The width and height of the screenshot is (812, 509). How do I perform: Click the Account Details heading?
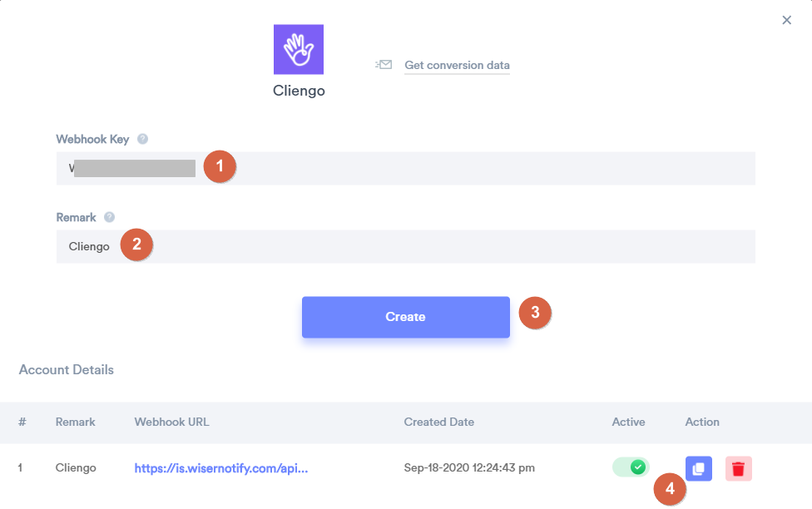tap(67, 370)
